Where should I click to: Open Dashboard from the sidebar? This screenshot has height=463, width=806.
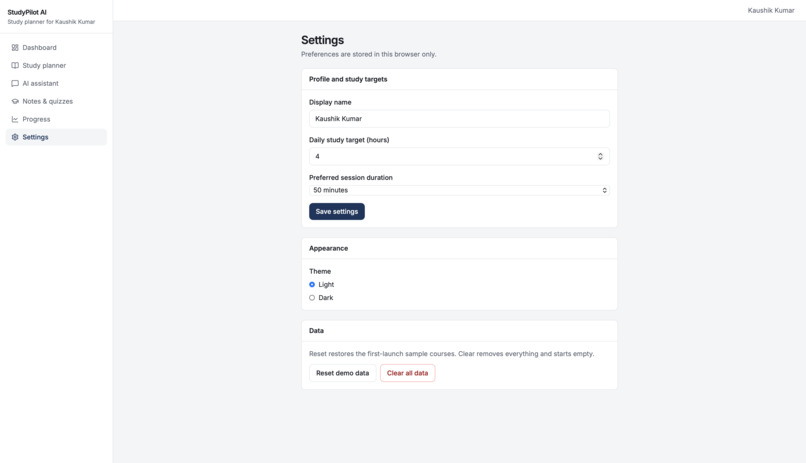56,47
